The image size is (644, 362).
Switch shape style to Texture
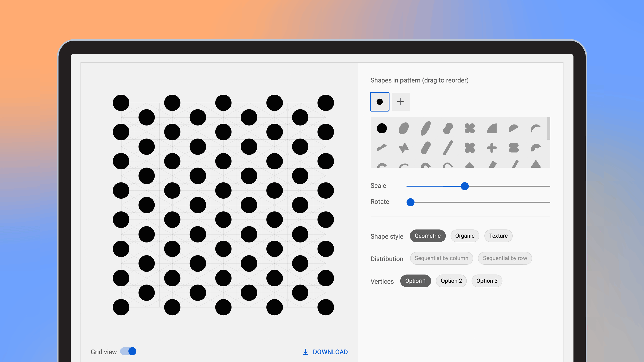coord(498,236)
